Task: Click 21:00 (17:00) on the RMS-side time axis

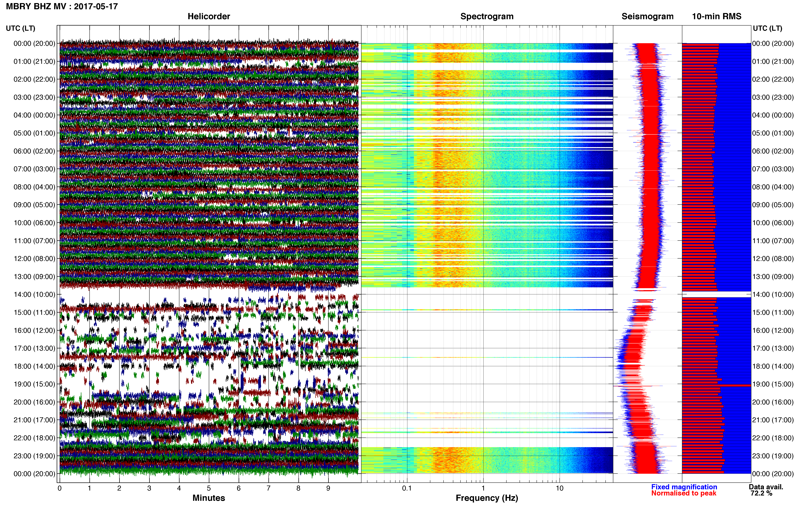Action: point(773,420)
